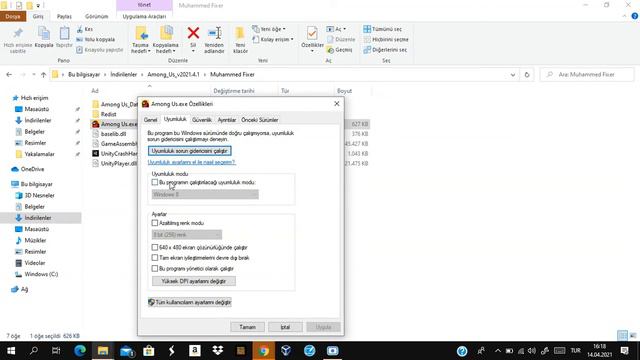Click Taşıma hedefi move-to icon
640x360 pixels.
(x=141, y=33)
